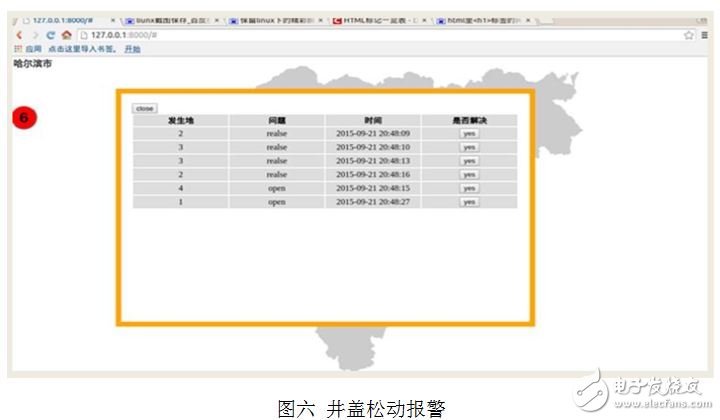The image size is (720, 420).
Task: Click the browser back arrow
Action: coord(19,34)
